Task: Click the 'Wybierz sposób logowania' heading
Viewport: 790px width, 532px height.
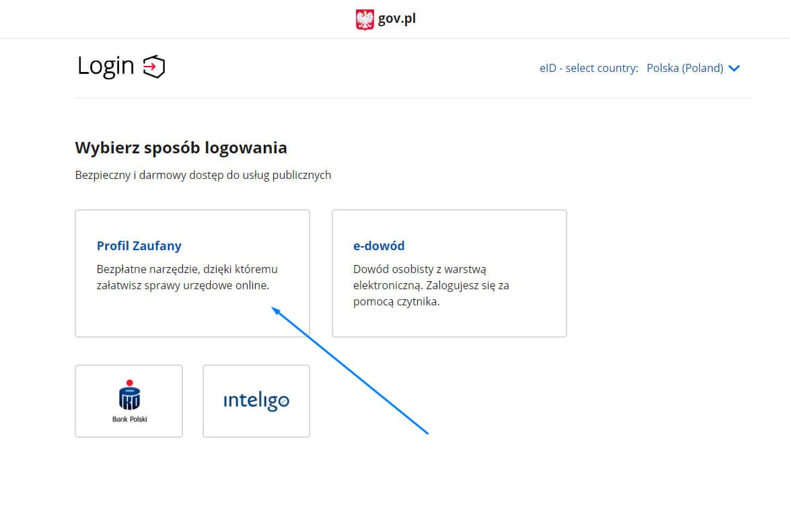Action: [181, 147]
